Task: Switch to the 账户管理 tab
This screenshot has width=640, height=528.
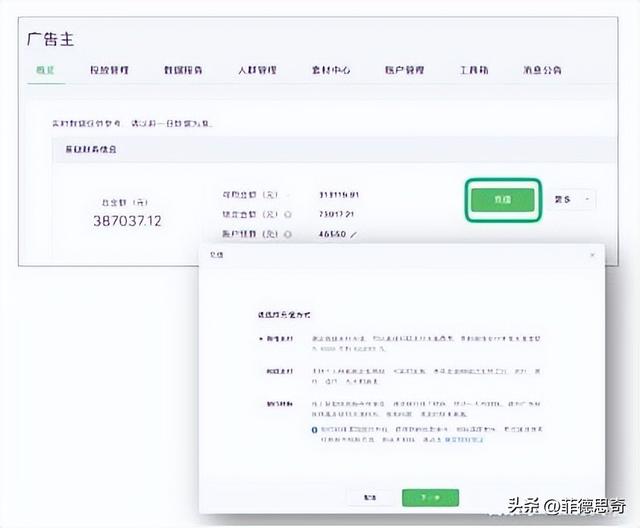Action: pos(404,70)
